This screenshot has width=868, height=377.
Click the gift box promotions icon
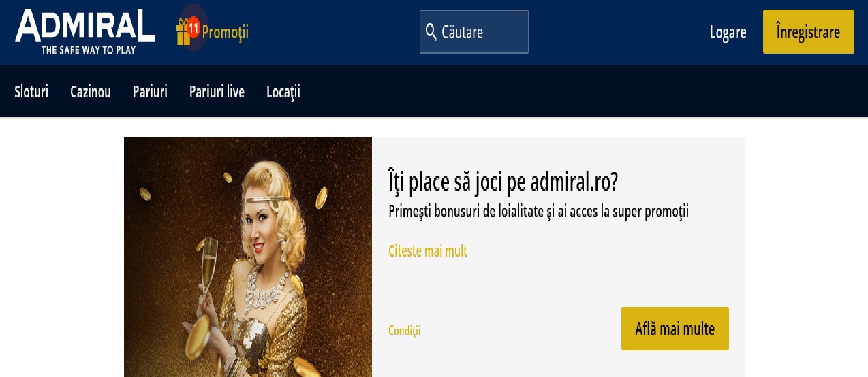pos(183,33)
